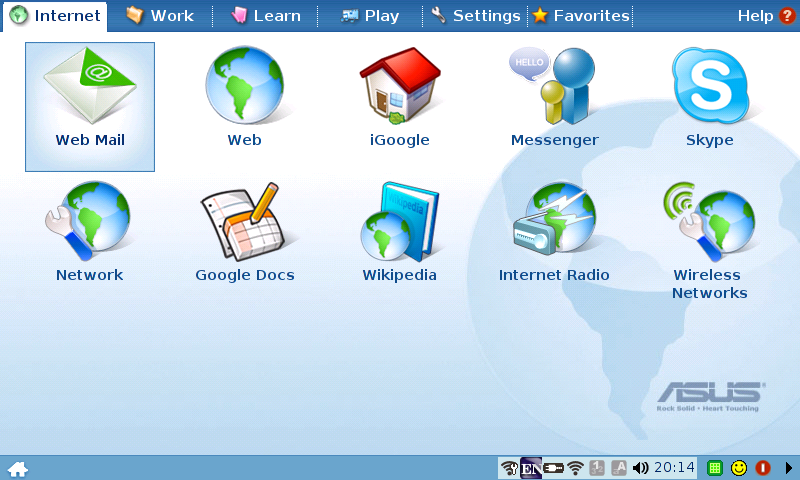This screenshot has width=800, height=480.
Task: Open Google Docs
Action: click(244, 232)
